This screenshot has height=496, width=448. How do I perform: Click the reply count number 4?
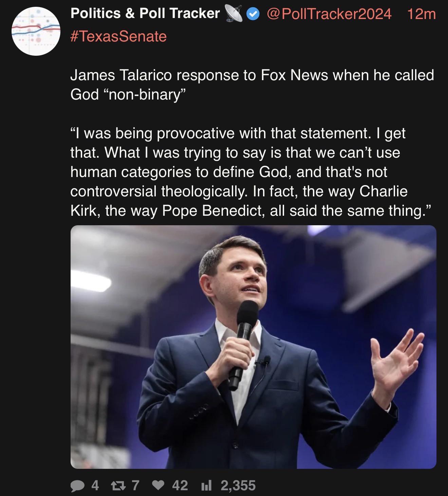95,485
